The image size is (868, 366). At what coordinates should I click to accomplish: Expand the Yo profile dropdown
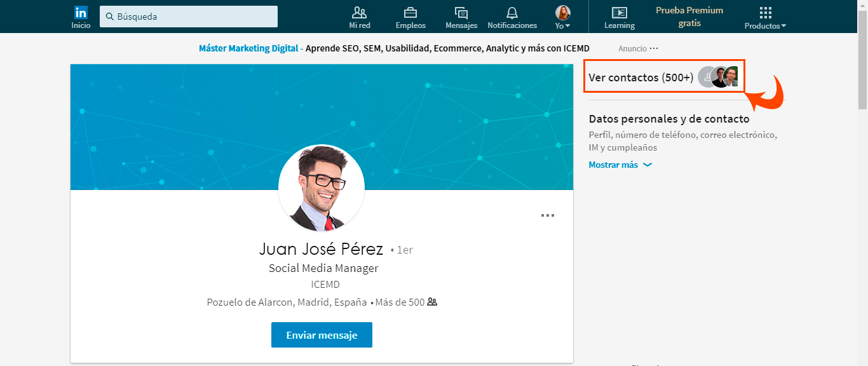[563, 17]
